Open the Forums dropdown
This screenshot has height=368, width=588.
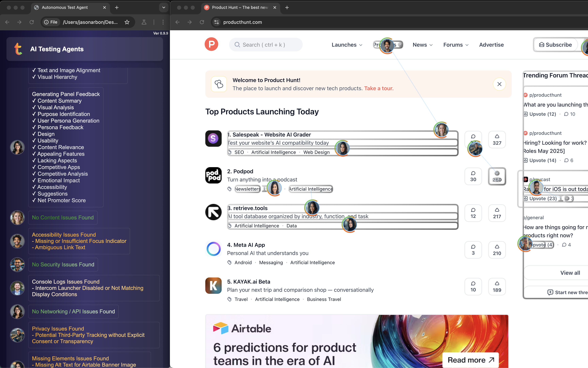pyautogui.click(x=456, y=45)
